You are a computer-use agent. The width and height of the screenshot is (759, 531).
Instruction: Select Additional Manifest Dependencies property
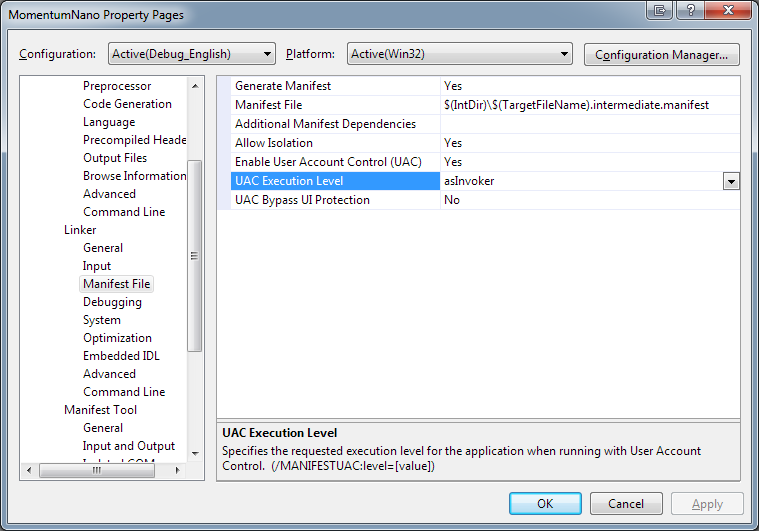325,124
